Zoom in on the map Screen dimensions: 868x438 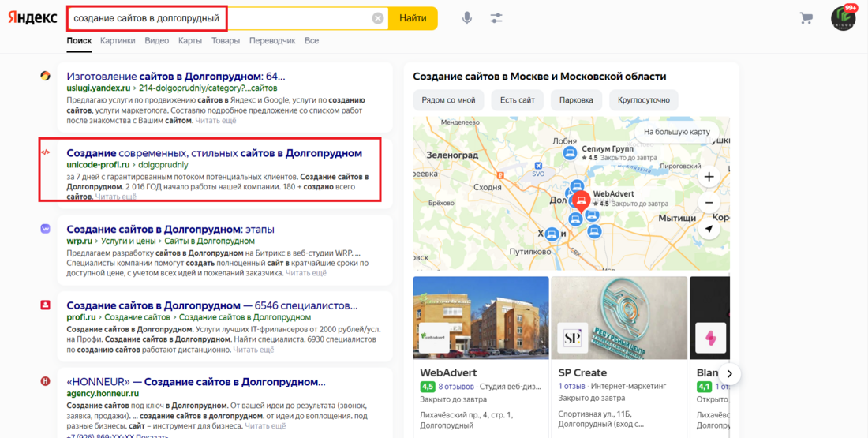click(x=709, y=178)
